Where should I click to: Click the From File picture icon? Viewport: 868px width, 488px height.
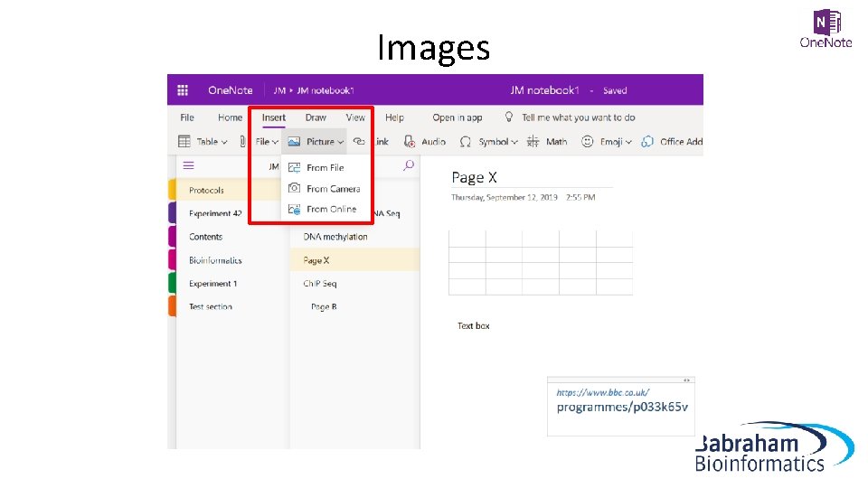click(295, 167)
